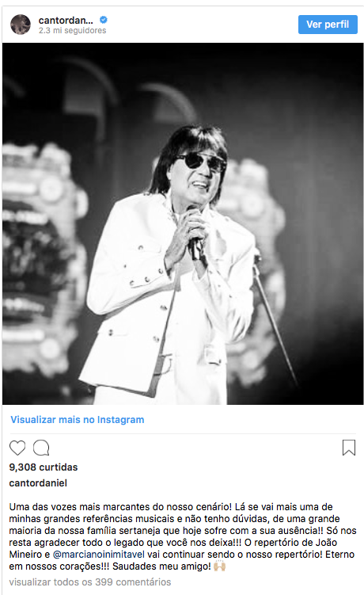364x595 pixels.
Task: Save post with the bookmark icon
Action: (x=349, y=448)
